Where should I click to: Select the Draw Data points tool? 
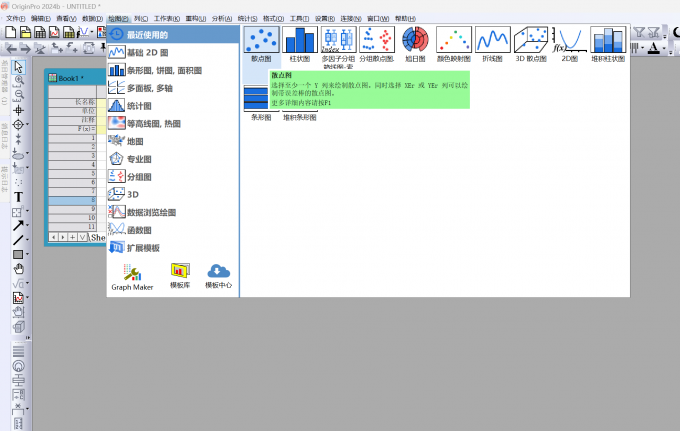pyautogui.click(x=18, y=182)
